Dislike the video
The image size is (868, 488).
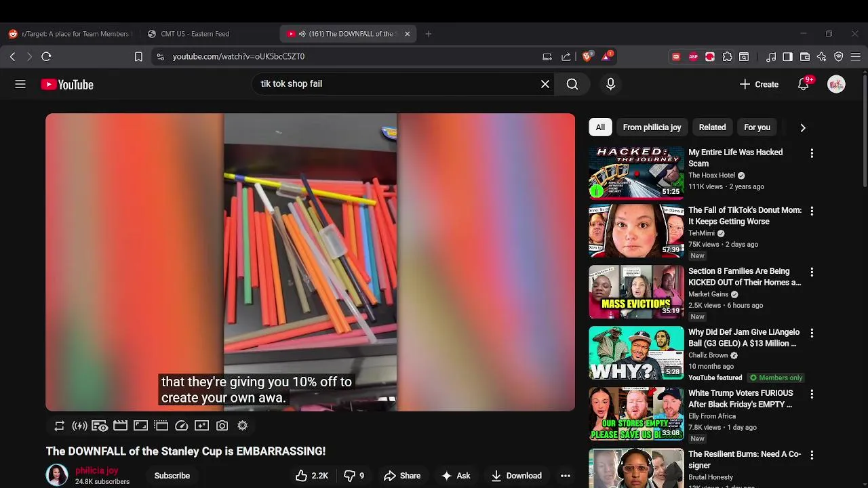[x=354, y=476]
